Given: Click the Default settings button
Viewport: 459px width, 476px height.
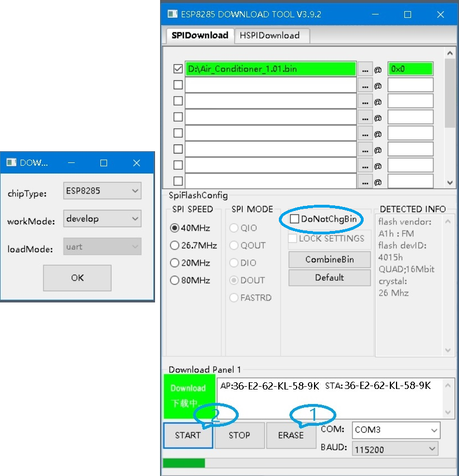Looking at the screenshot, I should tap(330, 277).
